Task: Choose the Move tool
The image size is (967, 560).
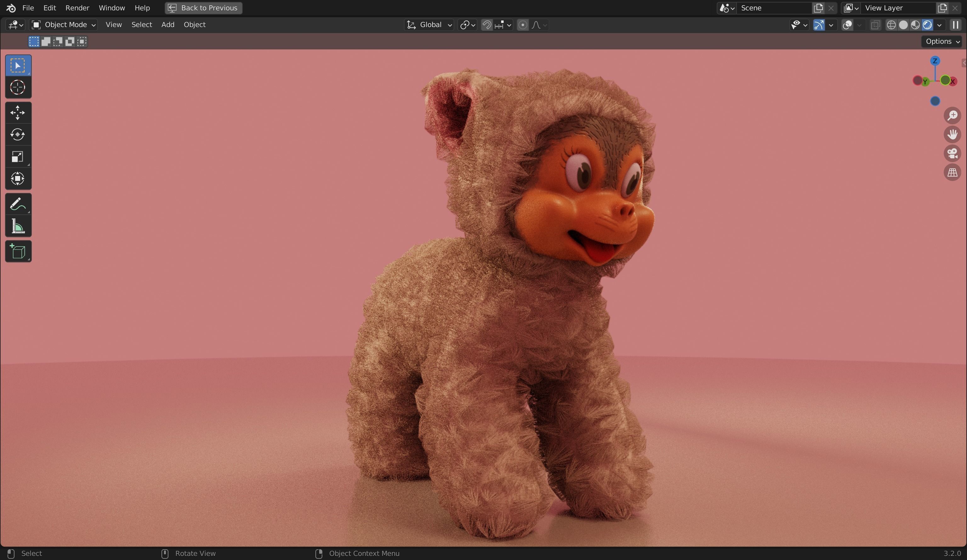Action: point(18,113)
